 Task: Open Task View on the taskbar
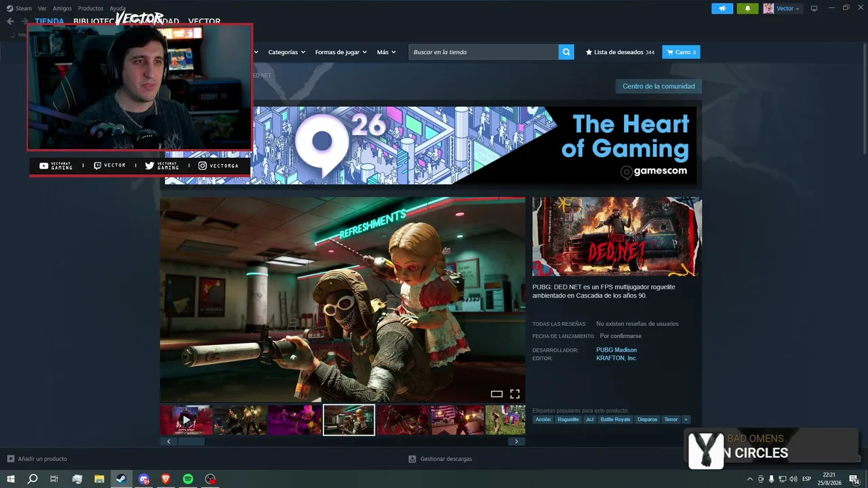coord(54,479)
